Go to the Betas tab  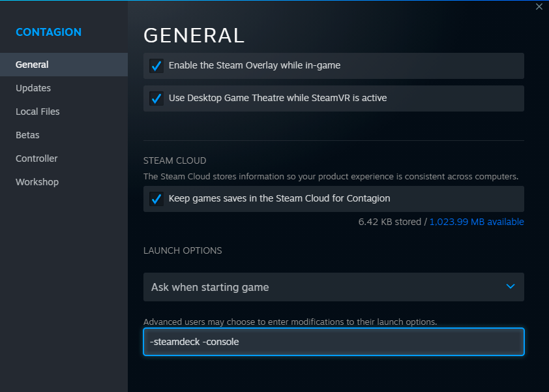27,135
